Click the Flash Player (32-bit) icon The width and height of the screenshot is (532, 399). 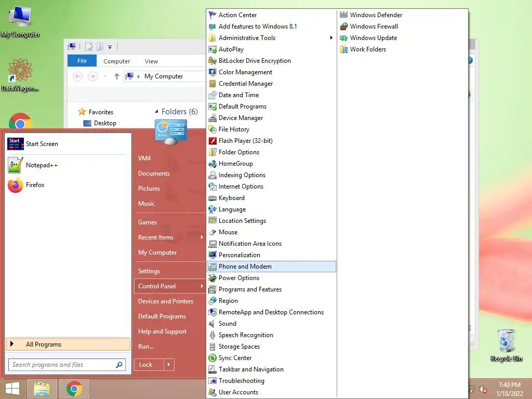click(212, 141)
